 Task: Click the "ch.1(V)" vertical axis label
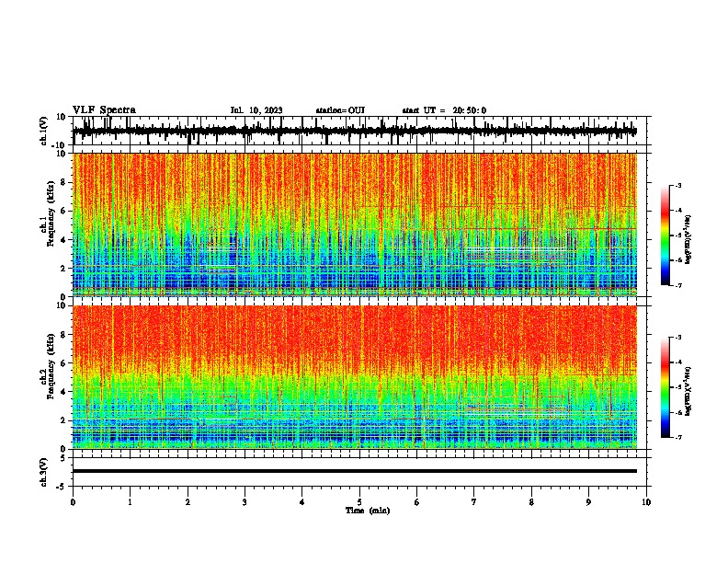click(x=44, y=131)
